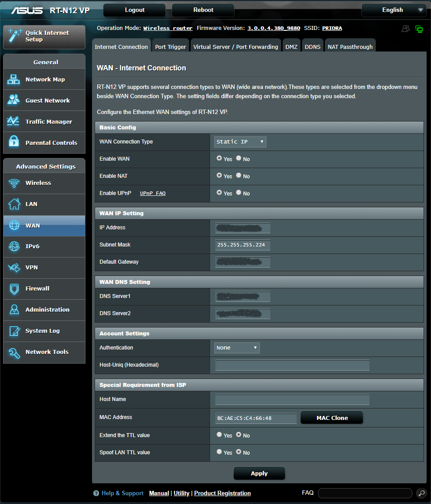Click the Host Name input field
The width and height of the screenshot is (431, 504).
click(292, 400)
